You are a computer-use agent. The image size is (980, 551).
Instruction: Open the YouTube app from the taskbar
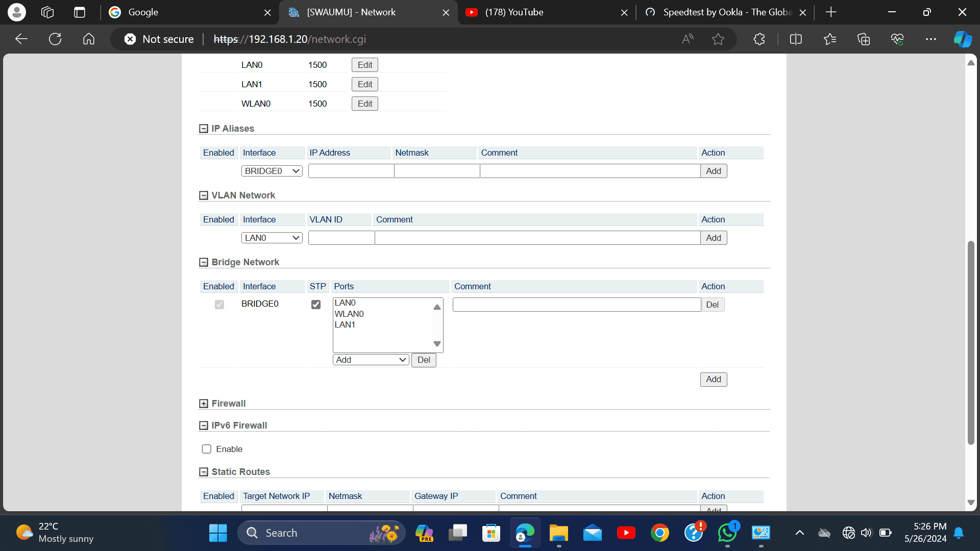(x=626, y=533)
